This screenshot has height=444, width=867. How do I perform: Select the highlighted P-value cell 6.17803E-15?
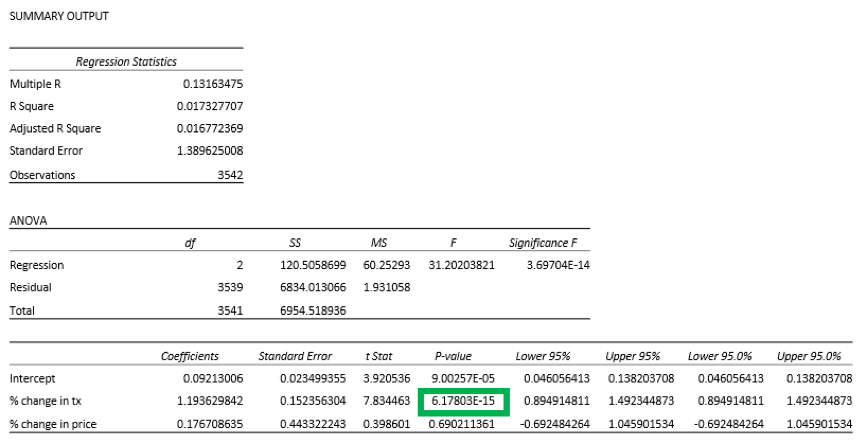(x=463, y=401)
